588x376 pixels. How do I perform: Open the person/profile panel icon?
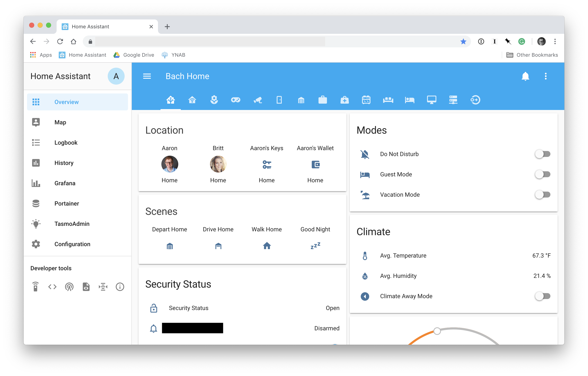pyautogui.click(x=116, y=76)
